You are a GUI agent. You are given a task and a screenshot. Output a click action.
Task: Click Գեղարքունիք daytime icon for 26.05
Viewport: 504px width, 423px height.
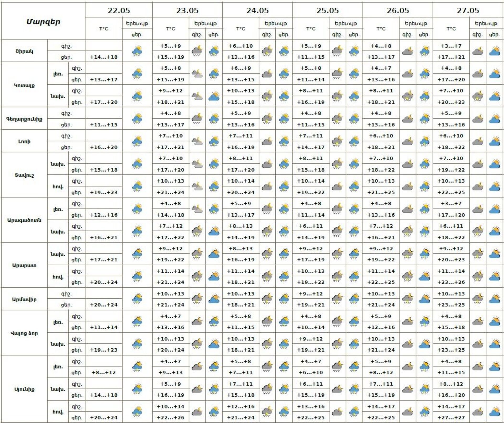click(424, 119)
